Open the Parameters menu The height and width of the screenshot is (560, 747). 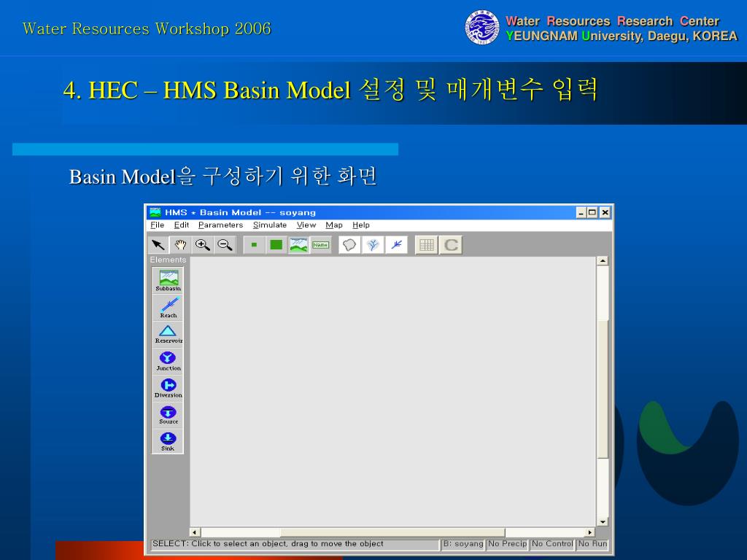pyautogui.click(x=220, y=225)
